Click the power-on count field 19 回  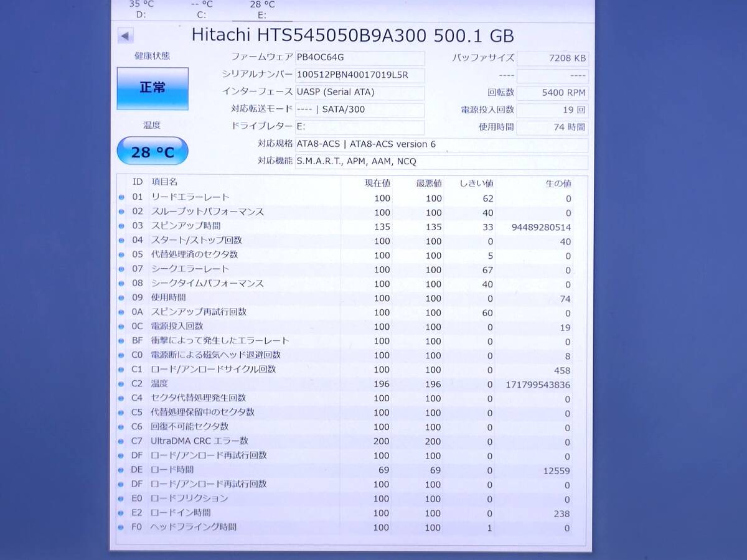[x=553, y=110]
